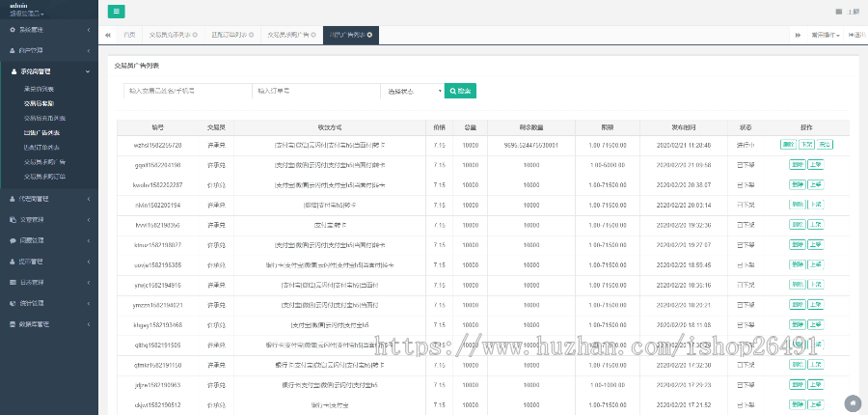Click limit cell 1.00-6000.00
Viewport: 868px width, 415px height.
click(608, 165)
